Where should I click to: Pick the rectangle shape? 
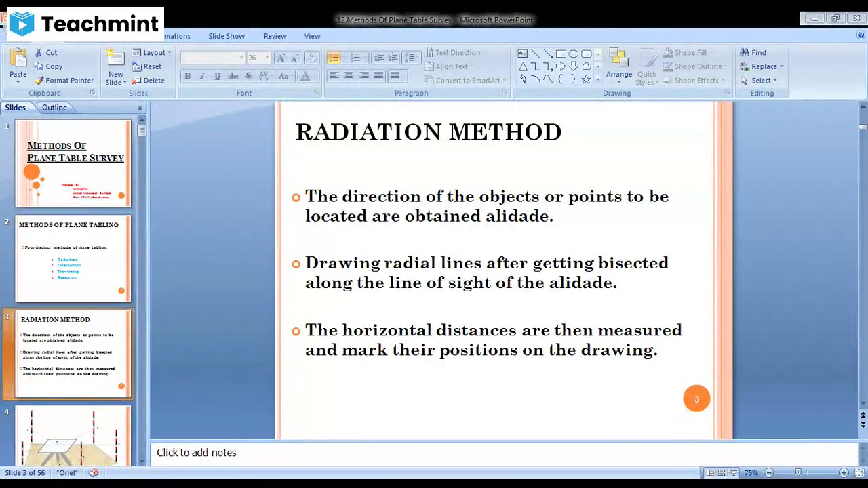coord(561,54)
